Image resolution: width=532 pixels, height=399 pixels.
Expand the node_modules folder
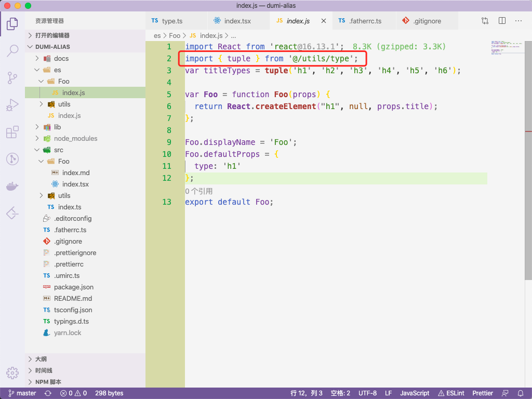[x=85, y=138]
